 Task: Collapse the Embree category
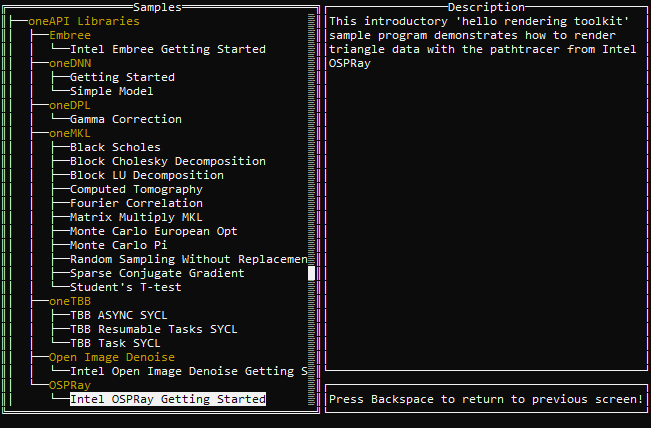(x=70, y=35)
